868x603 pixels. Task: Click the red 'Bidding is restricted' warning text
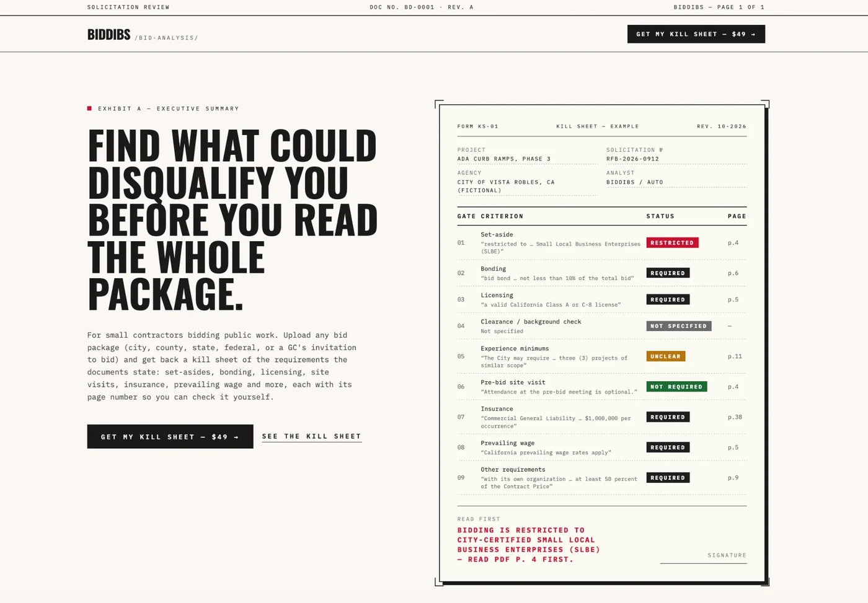click(529, 545)
